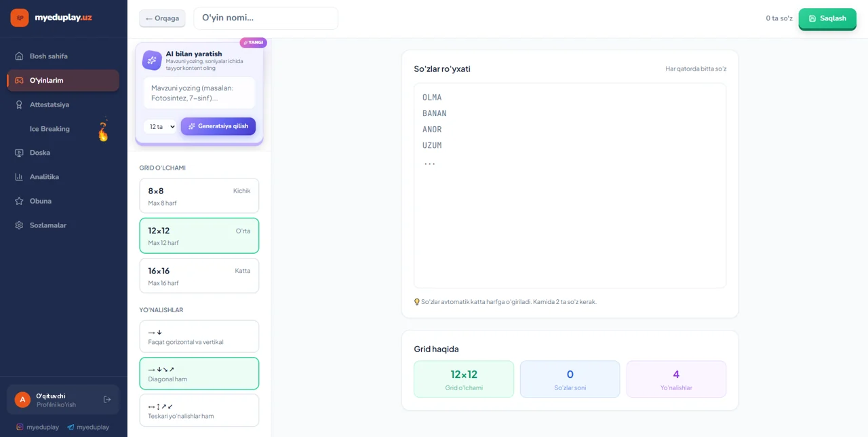This screenshot has height=437, width=868.
Task: Click the O'yin nomi title input field
Action: coord(266,18)
